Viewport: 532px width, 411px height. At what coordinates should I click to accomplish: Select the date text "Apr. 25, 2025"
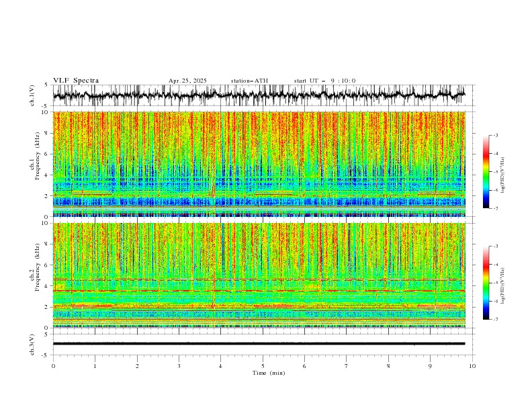tap(187, 81)
